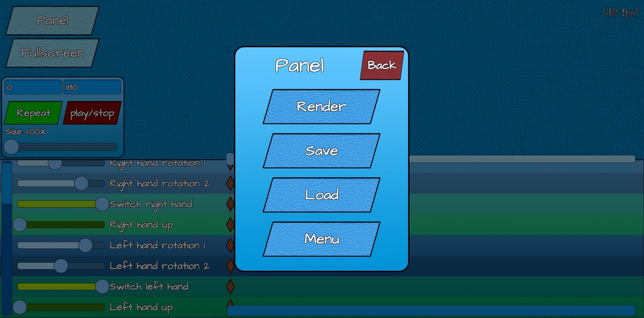
Task: Navigate to Menu from Panel
Action: [x=321, y=239]
